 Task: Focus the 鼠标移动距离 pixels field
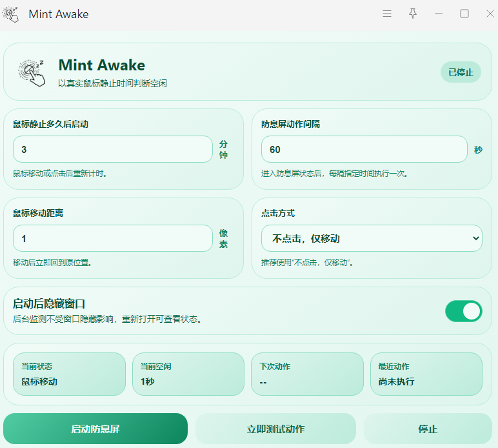pos(113,238)
